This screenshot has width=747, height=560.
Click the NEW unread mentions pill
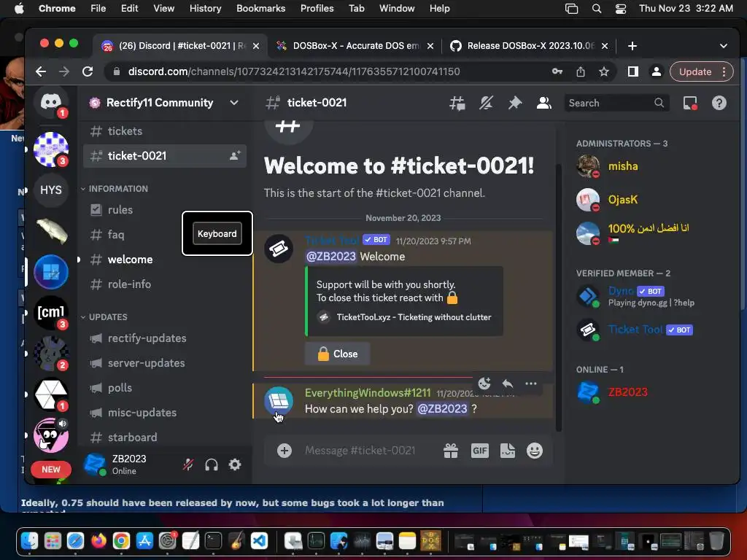(51, 470)
